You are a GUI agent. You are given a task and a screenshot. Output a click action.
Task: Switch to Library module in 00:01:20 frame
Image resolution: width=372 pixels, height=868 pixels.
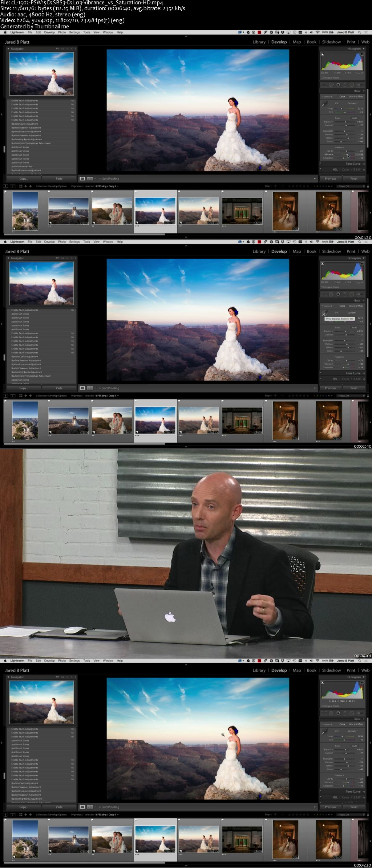[259, 42]
